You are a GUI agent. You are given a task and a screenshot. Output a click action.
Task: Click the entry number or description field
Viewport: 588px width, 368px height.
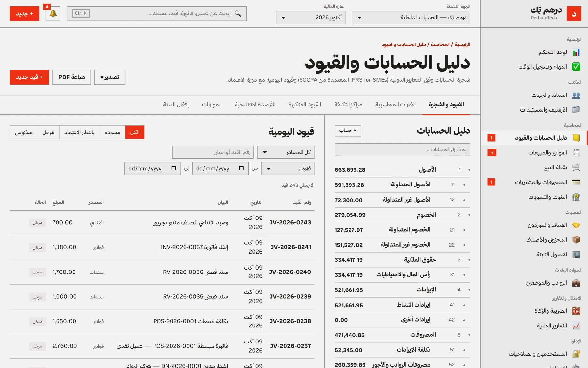click(x=213, y=152)
